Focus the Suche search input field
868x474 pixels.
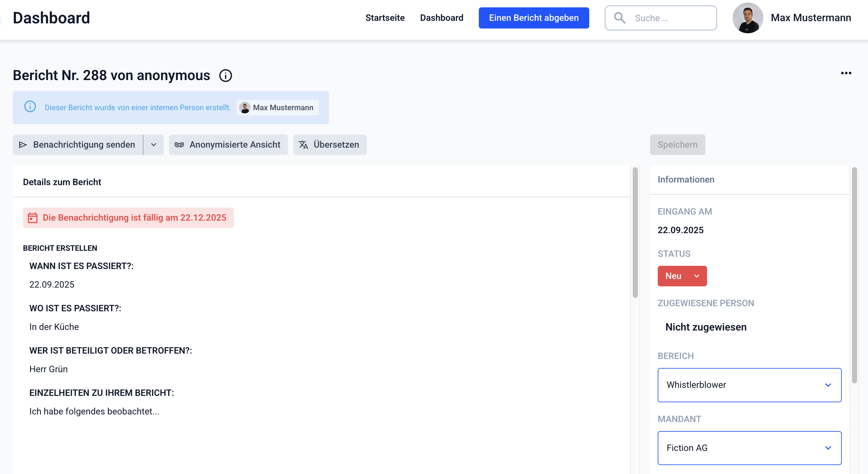tap(671, 18)
